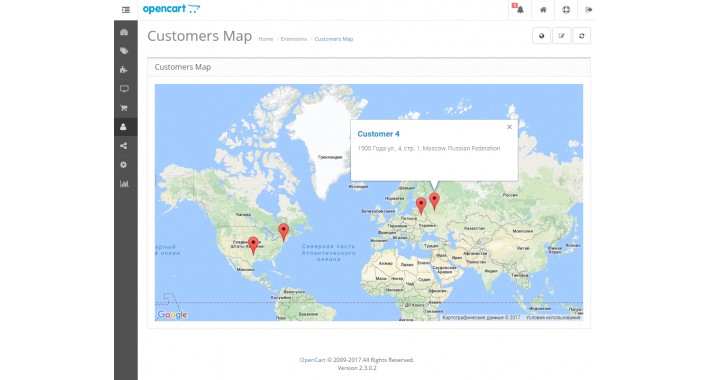Click the Moscow address text in popup
The height and width of the screenshot is (380, 710).
429,148
